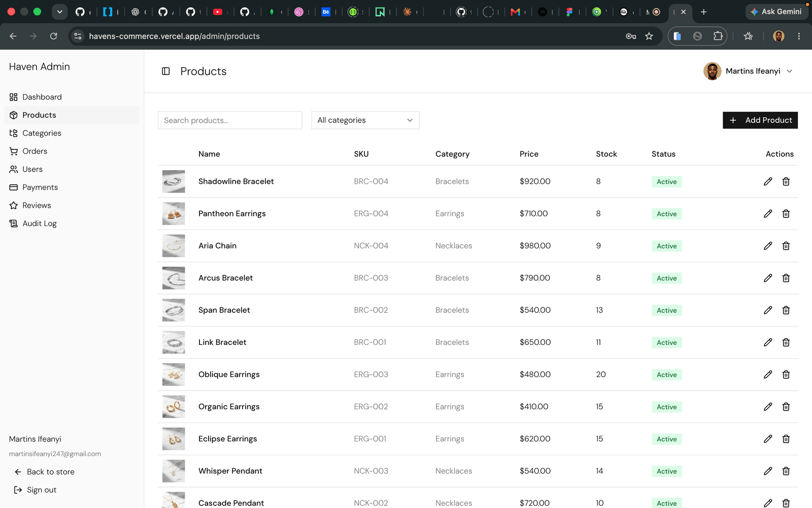812x508 pixels.
Task: Delete the Aria Chain product
Action: [x=786, y=246]
